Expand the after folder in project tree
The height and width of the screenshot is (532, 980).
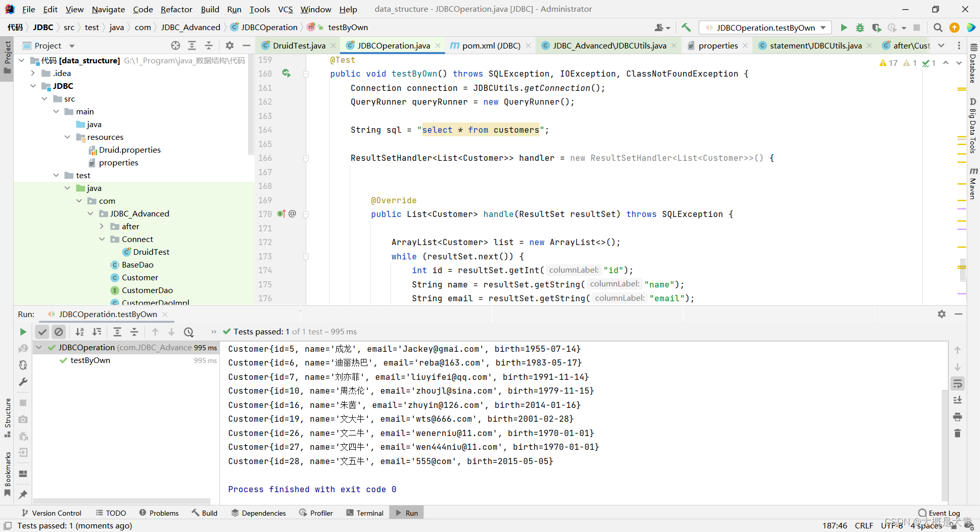(102, 226)
